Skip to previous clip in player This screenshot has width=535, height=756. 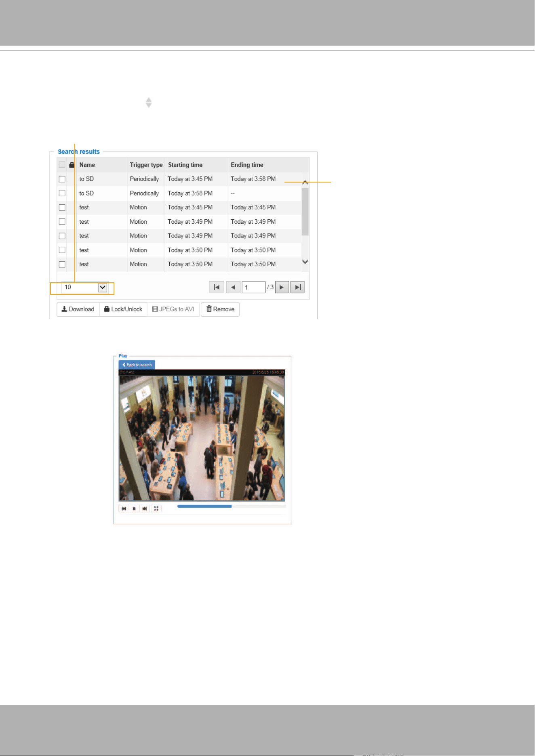124,508
